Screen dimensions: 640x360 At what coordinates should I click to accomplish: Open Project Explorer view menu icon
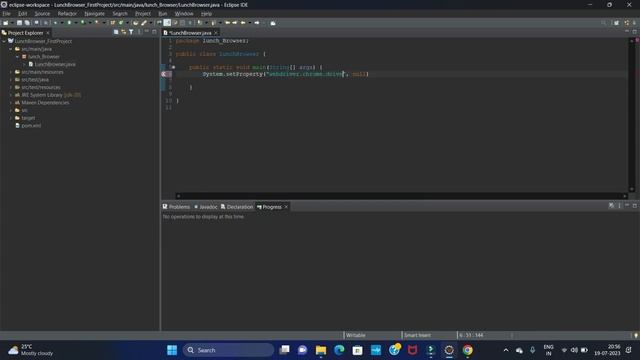coord(139,32)
